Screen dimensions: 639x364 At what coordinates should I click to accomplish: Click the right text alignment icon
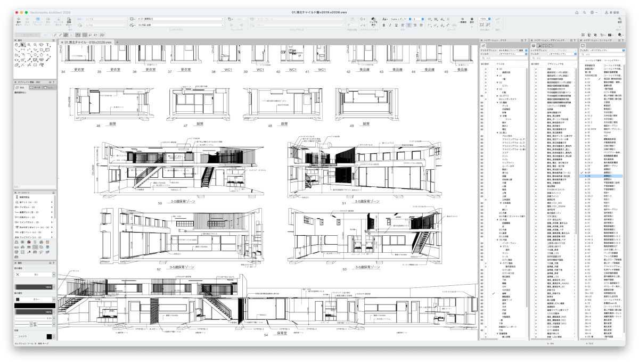(x=415, y=25)
